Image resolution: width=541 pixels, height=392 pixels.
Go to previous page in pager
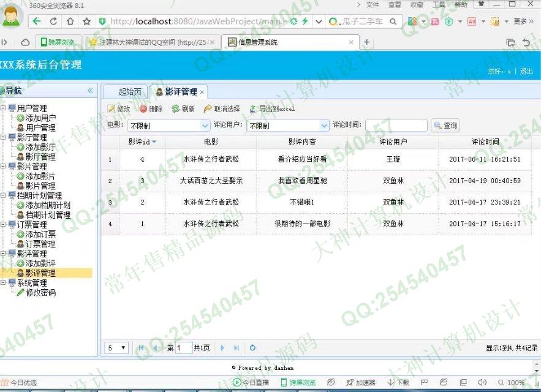tap(154, 348)
